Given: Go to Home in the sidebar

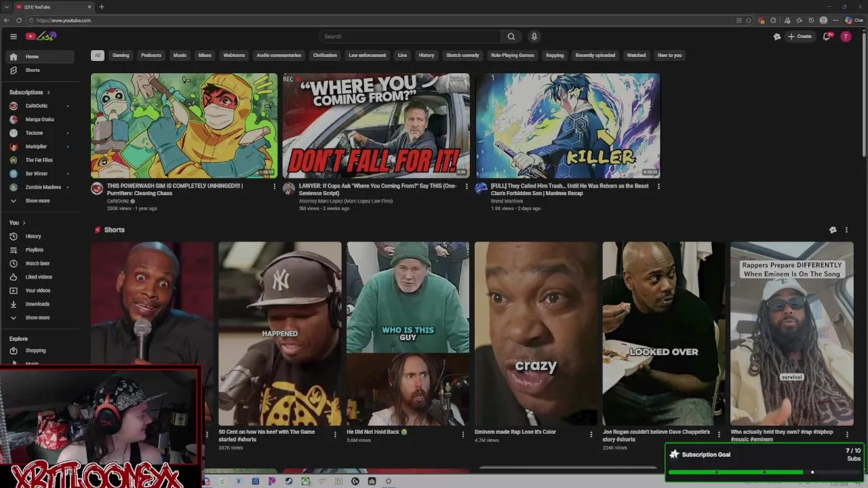Looking at the screenshot, I should 40,57.
